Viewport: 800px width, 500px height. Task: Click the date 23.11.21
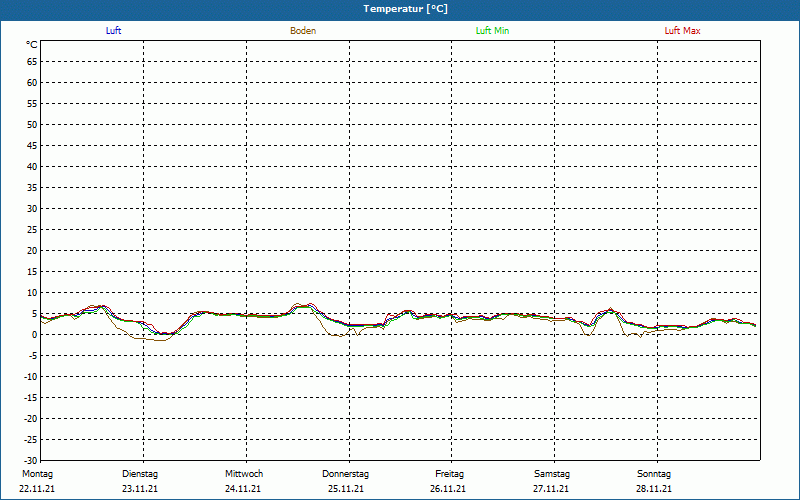pos(140,489)
